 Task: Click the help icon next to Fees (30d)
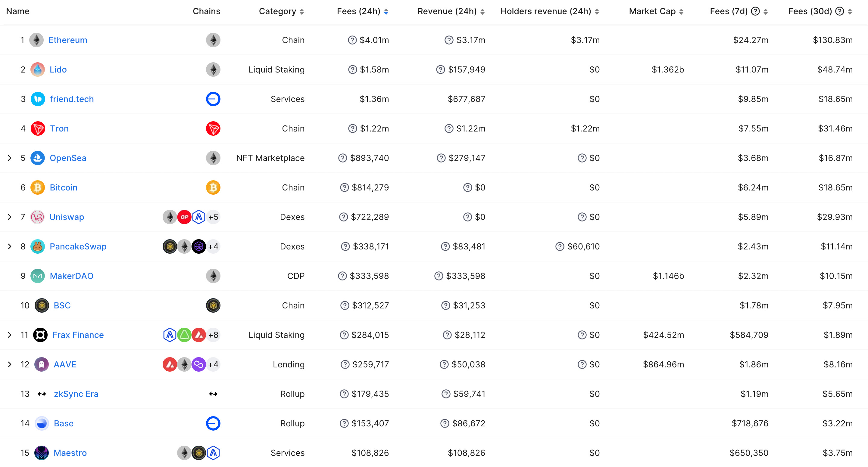840,11
